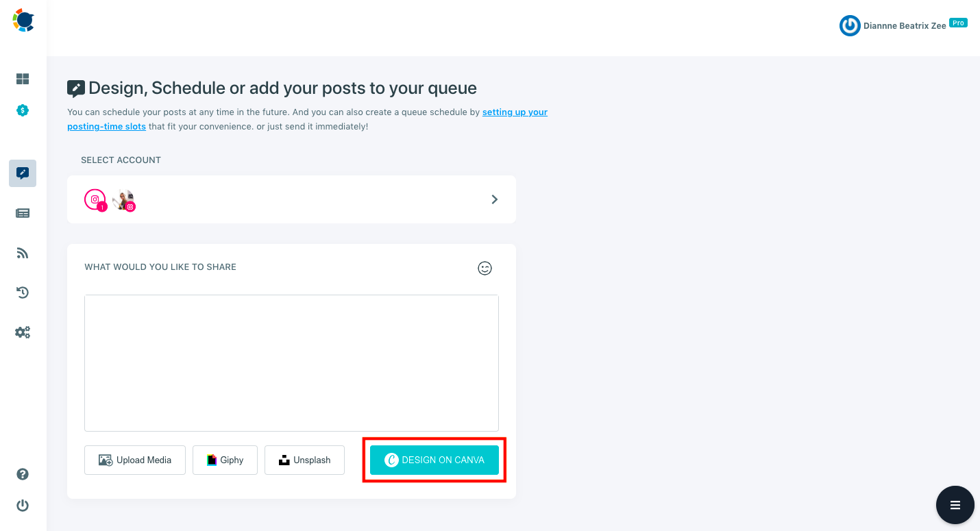Click inside the post text area
Viewport: 980px width, 531px height.
[291, 363]
